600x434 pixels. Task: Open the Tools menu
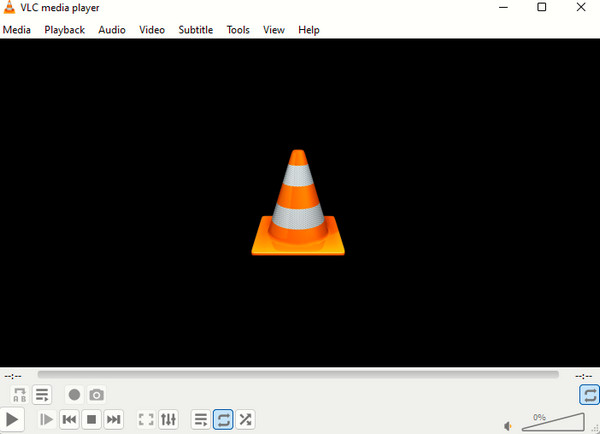238,30
